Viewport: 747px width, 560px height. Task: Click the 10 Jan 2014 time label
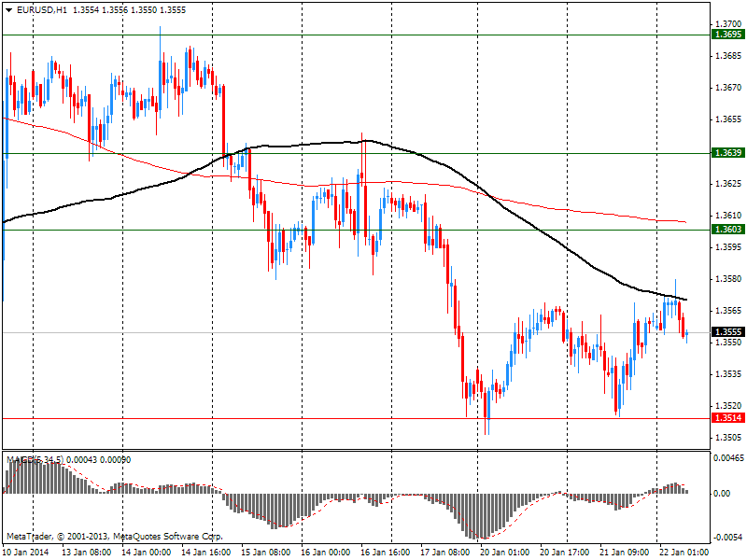pos(27,553)
